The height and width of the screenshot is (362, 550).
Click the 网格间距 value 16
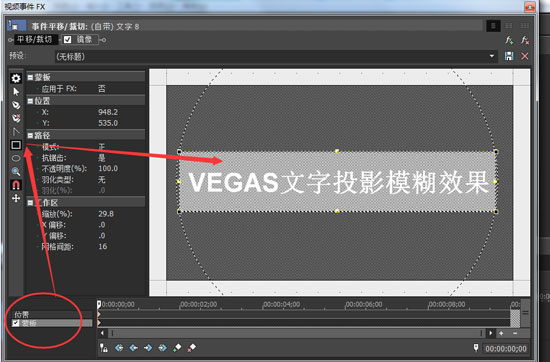[103, 247]
